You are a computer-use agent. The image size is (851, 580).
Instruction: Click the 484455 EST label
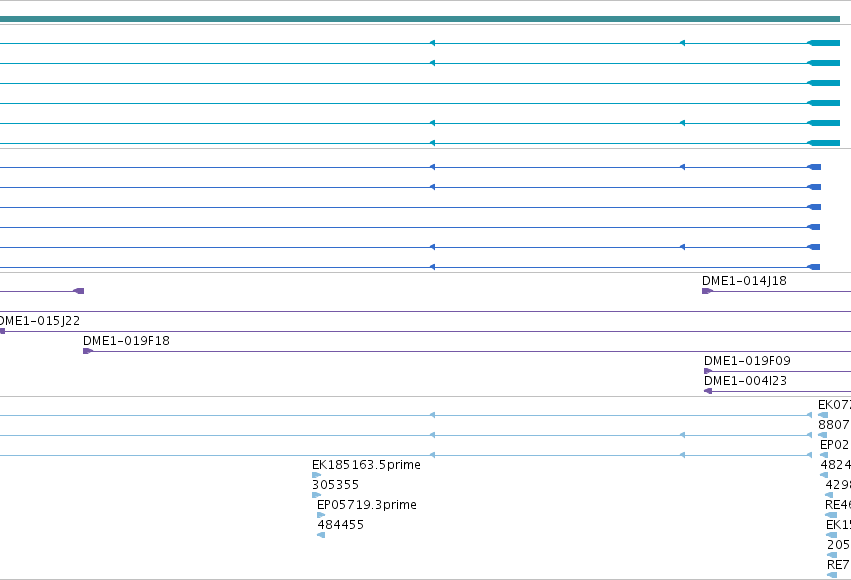tap(340, 525)
